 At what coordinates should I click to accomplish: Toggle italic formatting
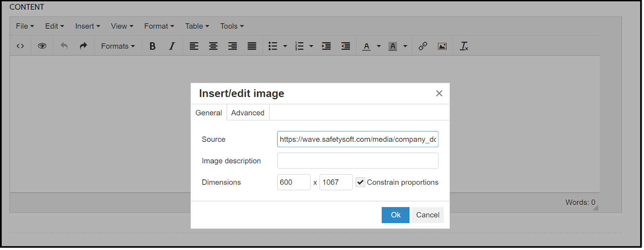click(x=172, y=46)
